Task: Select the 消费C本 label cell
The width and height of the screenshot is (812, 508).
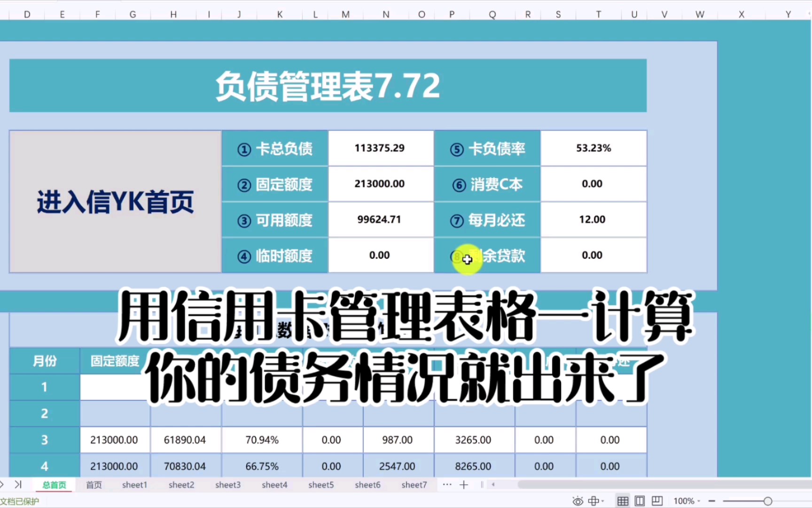Action: click(x=487, y=184)
